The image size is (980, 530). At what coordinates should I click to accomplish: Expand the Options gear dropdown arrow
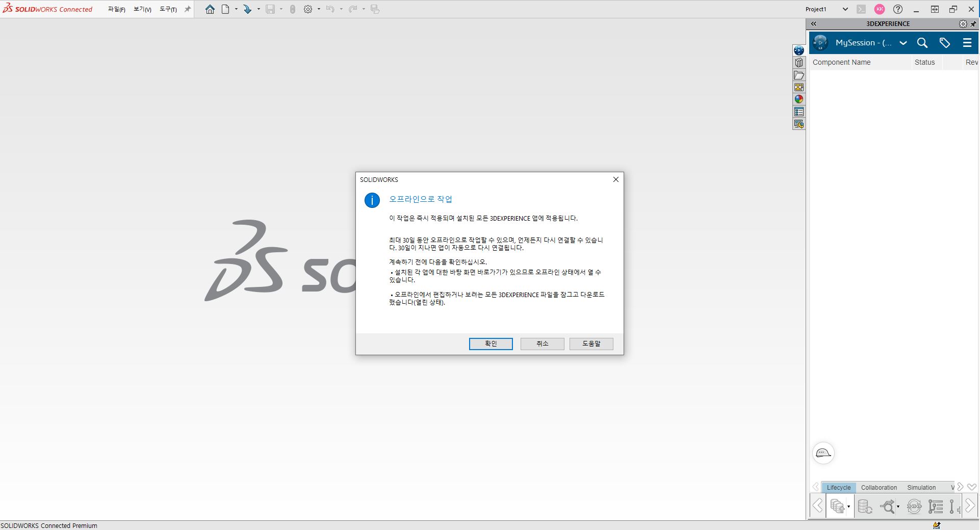tap(319, 9)
